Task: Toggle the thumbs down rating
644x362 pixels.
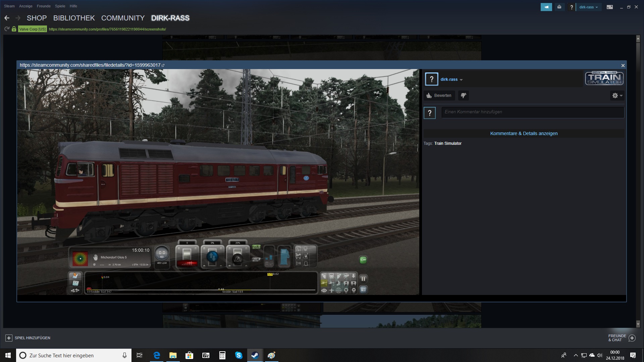Action: tap(463, 96)
